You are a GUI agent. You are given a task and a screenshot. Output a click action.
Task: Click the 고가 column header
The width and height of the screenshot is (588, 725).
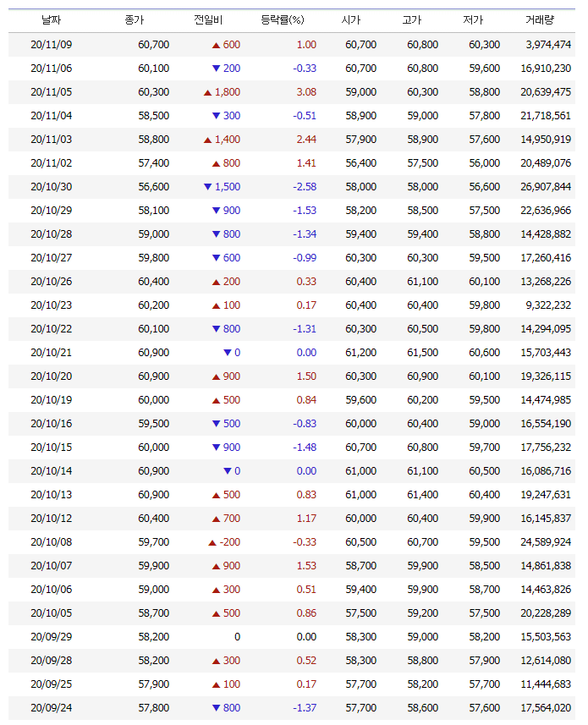coord(412,20)
